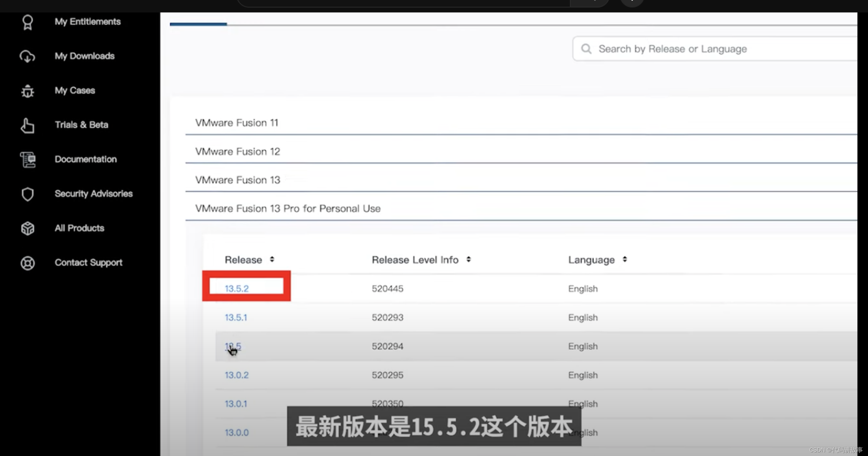Click English in the 13.5.2 row
Image resolution: width=868 pixels, height=456 pixels.
[583, 289]
